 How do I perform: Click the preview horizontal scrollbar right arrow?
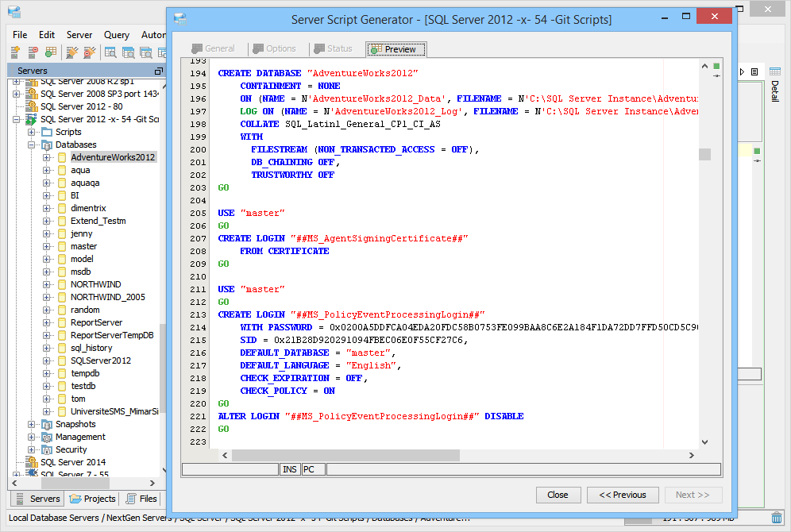pos(692,455)
